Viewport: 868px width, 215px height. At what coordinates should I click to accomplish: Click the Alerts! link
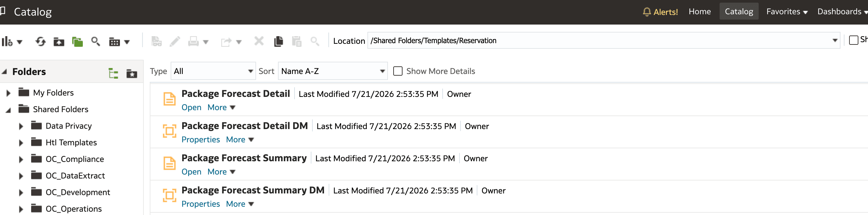(666, 12)
